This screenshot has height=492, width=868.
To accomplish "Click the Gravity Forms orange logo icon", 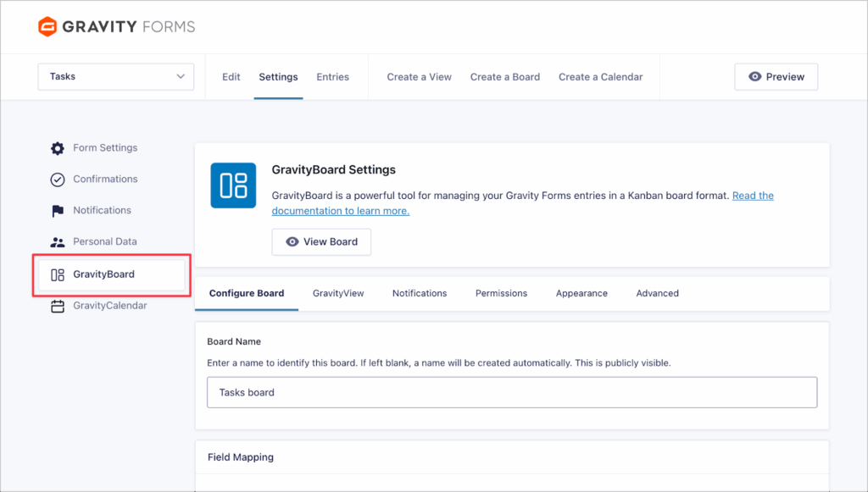I will pos(47,26).
